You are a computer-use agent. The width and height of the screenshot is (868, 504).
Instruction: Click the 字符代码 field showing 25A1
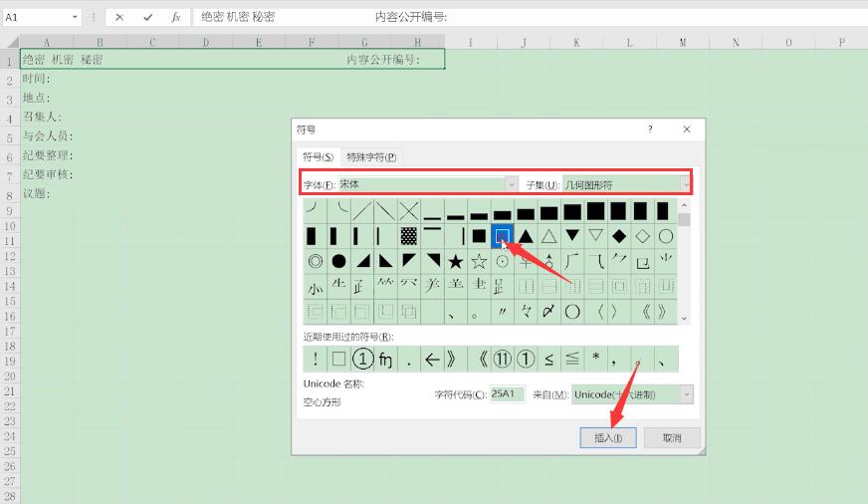(x=507, y=394)
